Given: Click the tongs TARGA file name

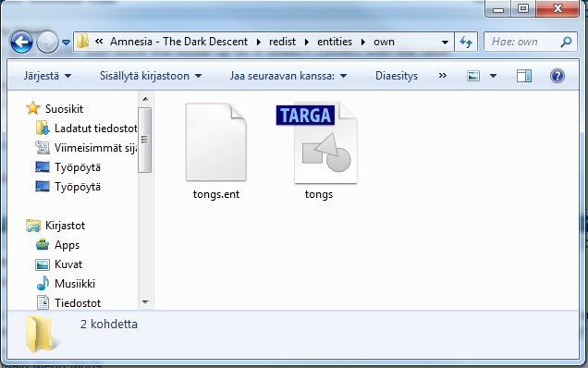Looking at the screenshot, I should tap(319, 194).
